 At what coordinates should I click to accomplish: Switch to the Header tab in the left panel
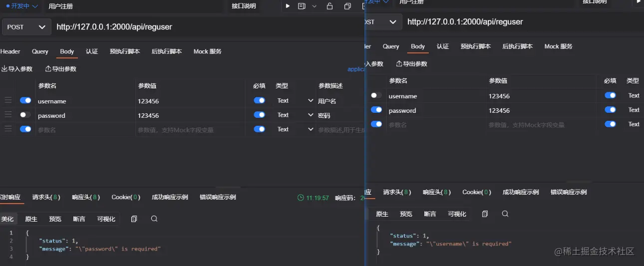coord(10,51)
